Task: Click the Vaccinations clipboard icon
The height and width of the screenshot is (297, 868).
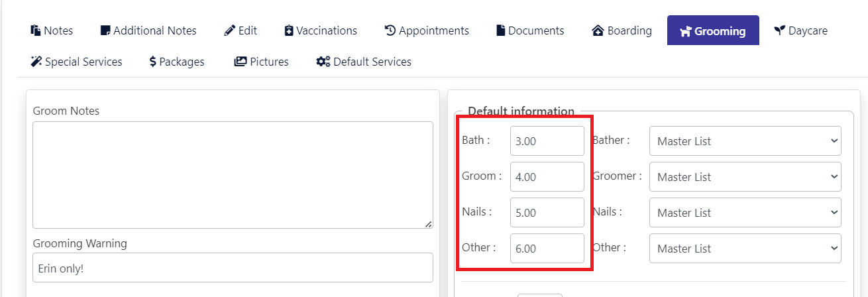Action: click(289, 30)
